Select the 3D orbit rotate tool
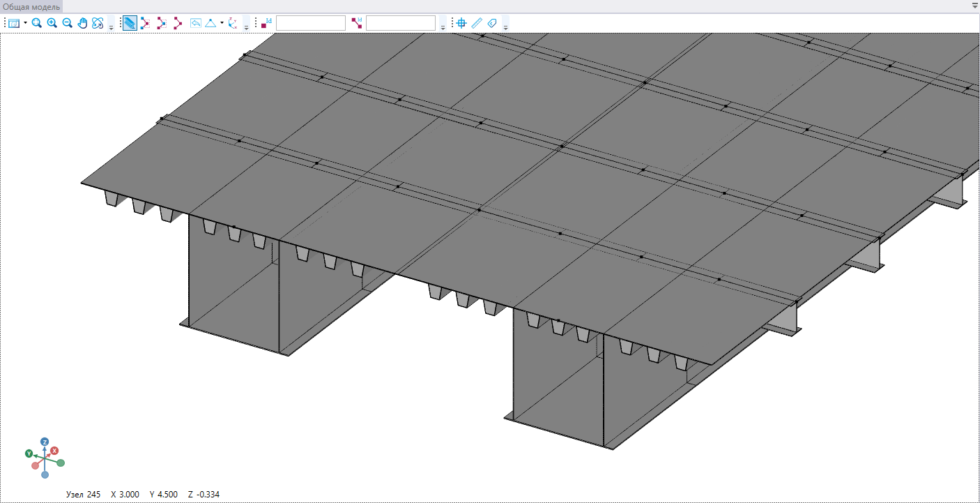 [98, 23]
